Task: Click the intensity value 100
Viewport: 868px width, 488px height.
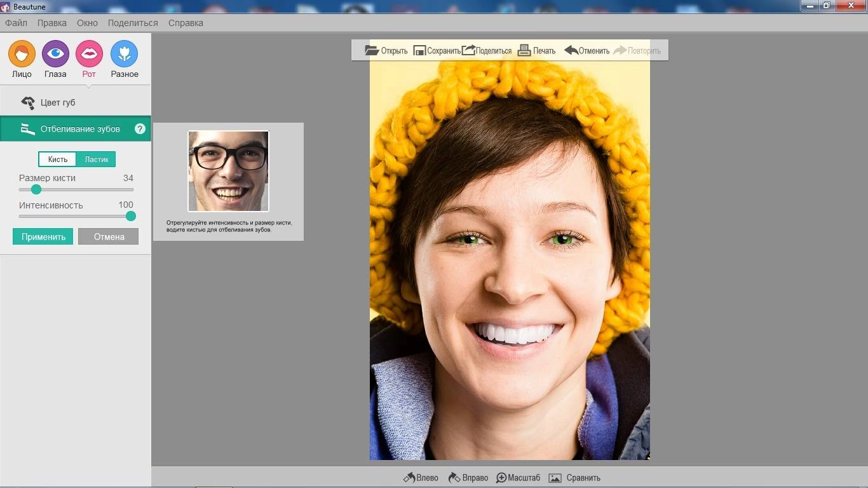Action: tap(126, 205)
